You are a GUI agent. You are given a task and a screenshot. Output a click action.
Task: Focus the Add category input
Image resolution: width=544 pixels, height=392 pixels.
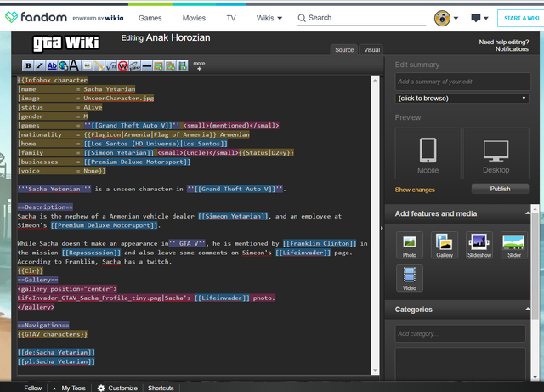tap(460, 333)
